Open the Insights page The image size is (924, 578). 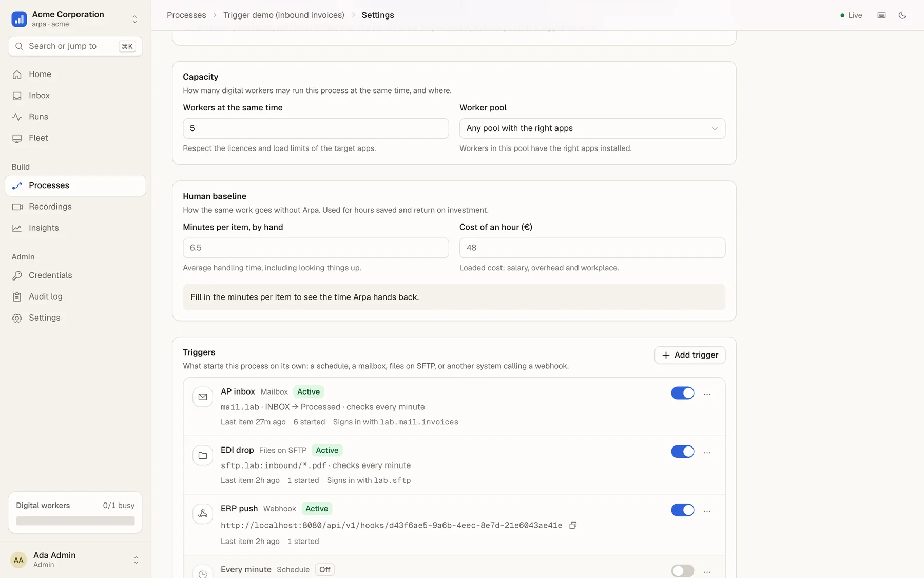[75, 228]
